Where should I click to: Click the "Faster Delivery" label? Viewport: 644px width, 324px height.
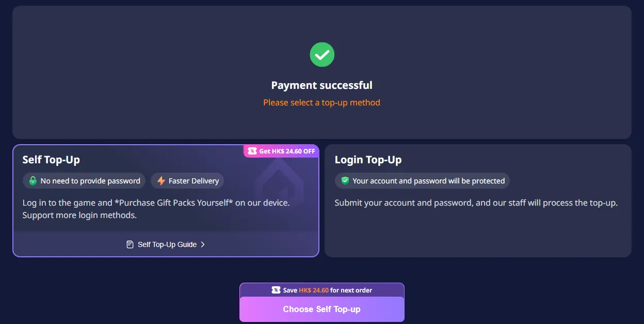pos(194,181)
